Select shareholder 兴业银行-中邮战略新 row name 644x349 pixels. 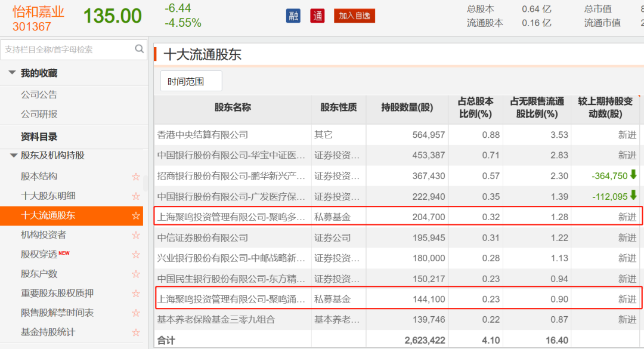coord(231,258)
